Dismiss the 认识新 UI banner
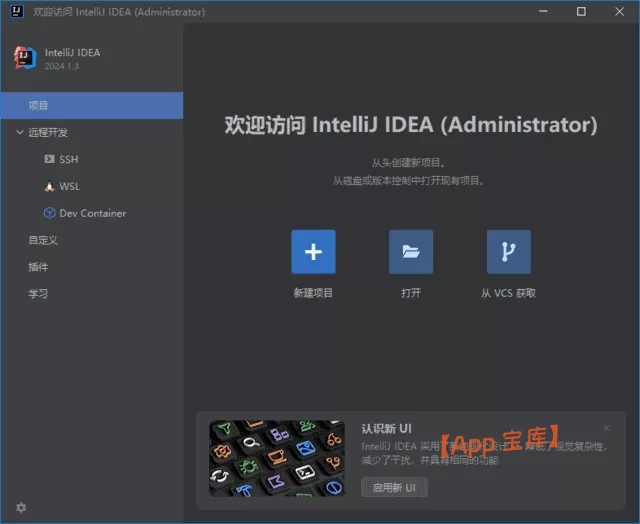The height and width of the screenshot is (524, 640). click(x=607, y=428)
